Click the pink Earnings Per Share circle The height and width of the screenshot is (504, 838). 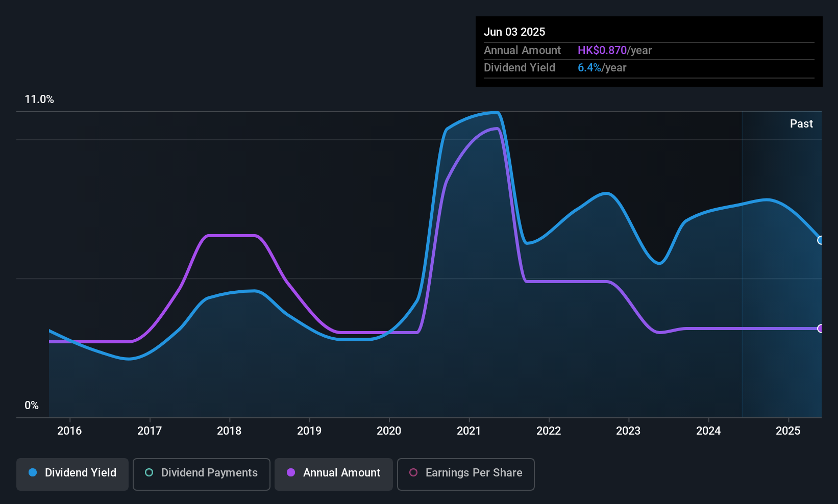413,472
